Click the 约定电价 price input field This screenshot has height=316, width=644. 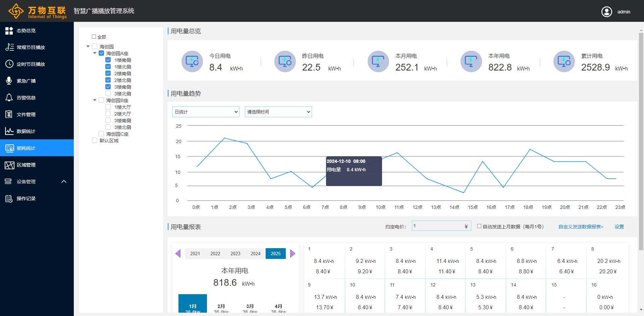click(x=441, y=226)
